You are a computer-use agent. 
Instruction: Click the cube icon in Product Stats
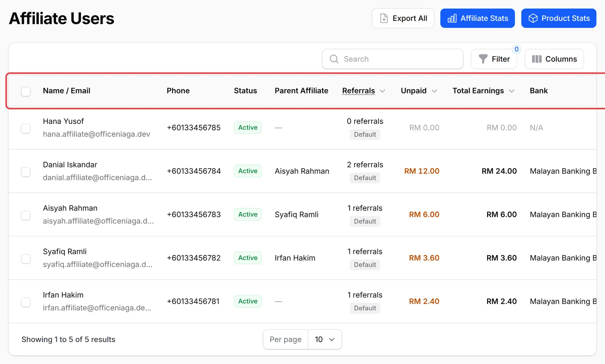pyautogui.click(x=533, y=18)
